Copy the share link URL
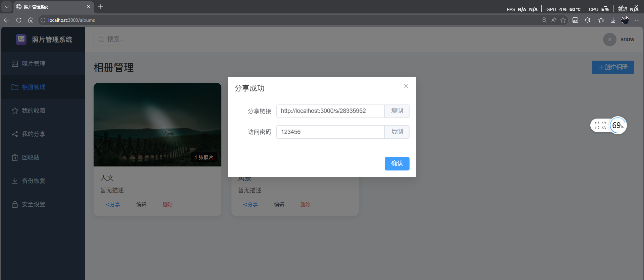This screenshot has height=280, width=644. point(397,111)
